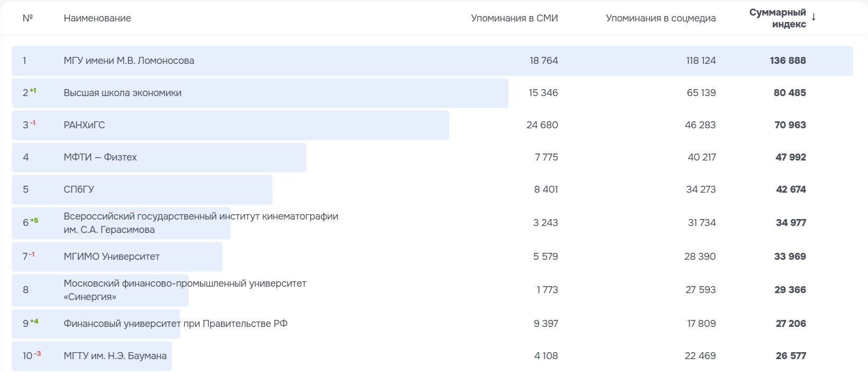
Task: Click the +5 rank change indicator
Action: (x=34, y=220)
